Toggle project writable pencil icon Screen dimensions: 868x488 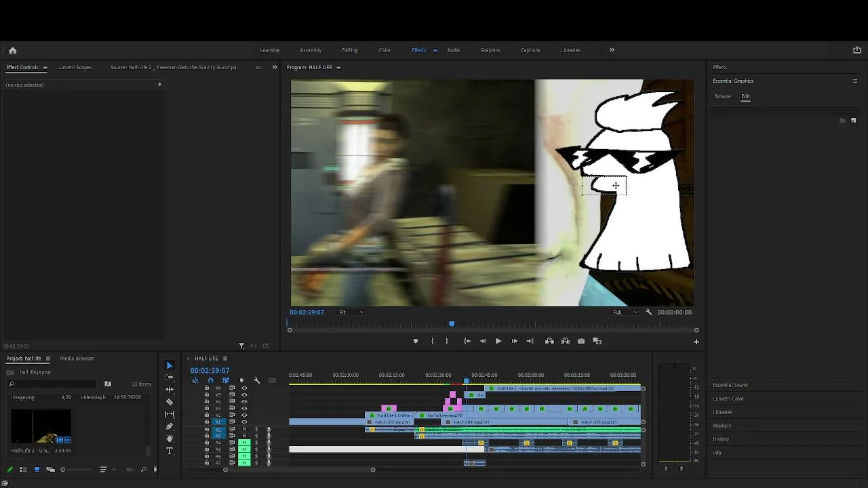click(x=9, y=469)
